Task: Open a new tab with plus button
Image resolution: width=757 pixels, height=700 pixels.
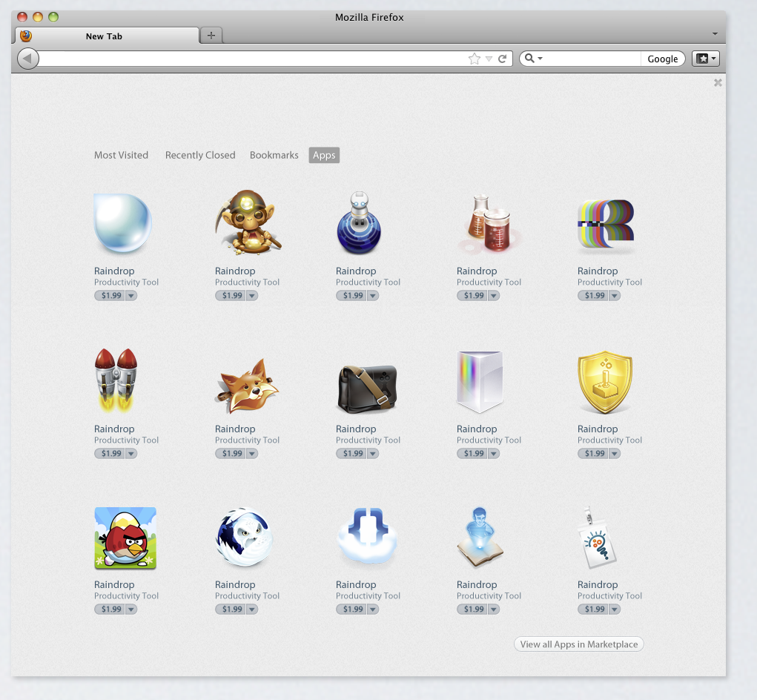Action: [211, 36]
